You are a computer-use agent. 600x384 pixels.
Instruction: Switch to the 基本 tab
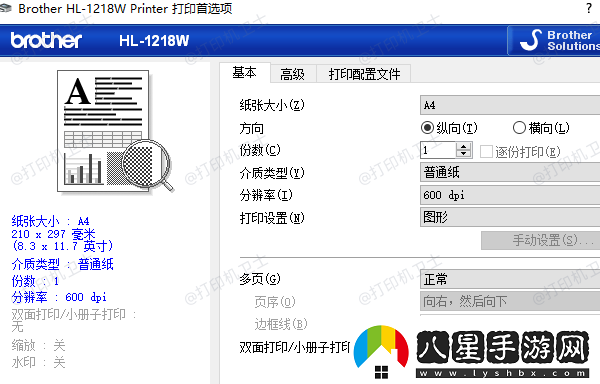[245, 72]
